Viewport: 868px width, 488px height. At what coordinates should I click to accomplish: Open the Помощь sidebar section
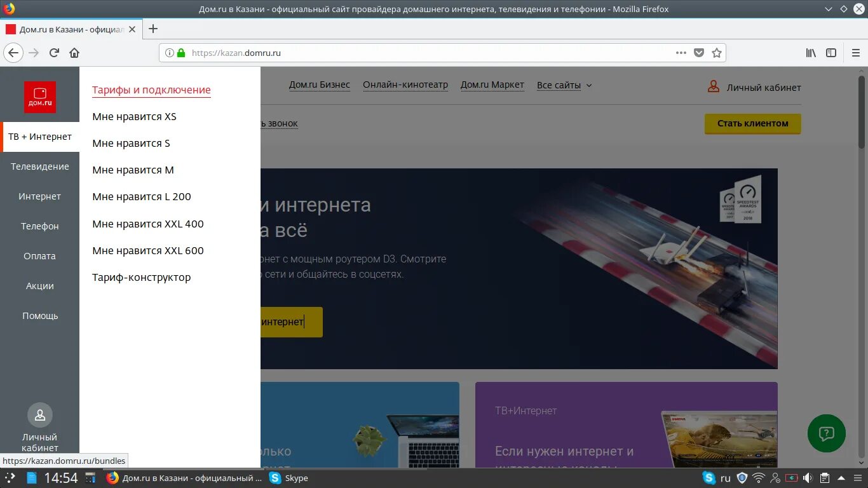coord(40,316)
